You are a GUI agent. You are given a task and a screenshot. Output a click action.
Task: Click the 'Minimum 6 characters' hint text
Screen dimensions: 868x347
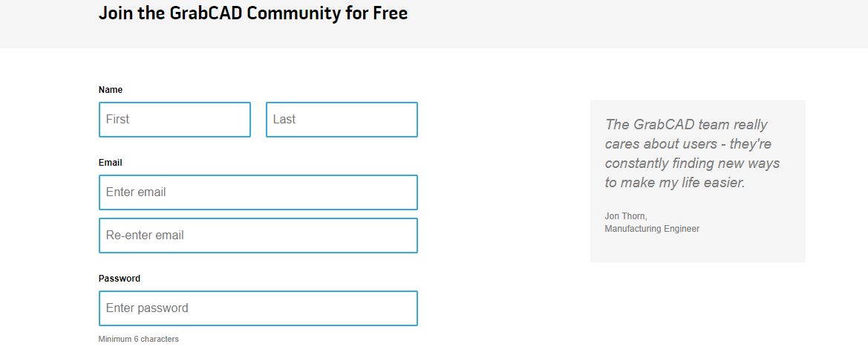[139, 340]
